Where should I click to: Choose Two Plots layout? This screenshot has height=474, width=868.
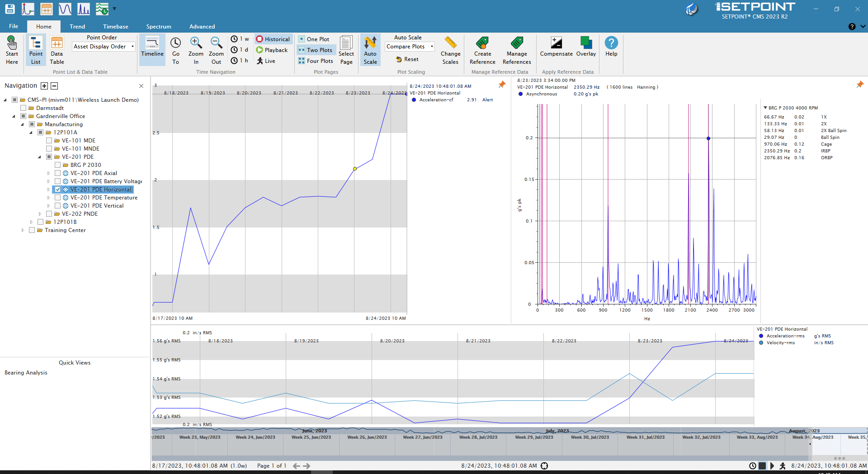[316, 50]
